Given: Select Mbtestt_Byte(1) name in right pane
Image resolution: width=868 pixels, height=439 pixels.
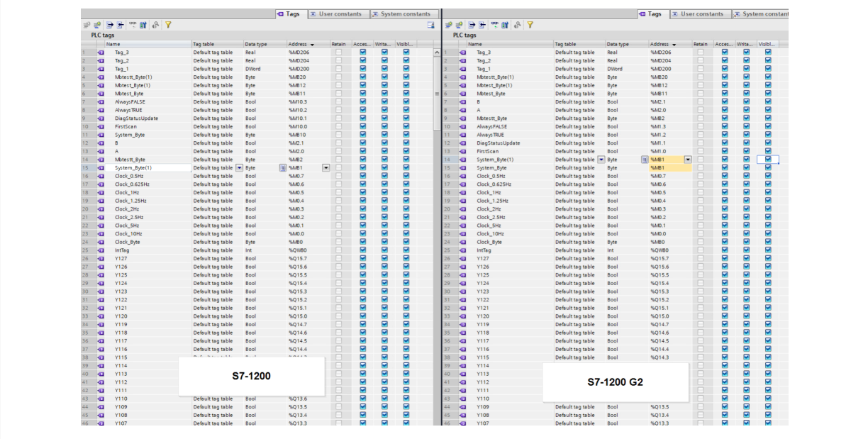Looking at the screenshot, I should pyautogui.click(x=495, y=77).
